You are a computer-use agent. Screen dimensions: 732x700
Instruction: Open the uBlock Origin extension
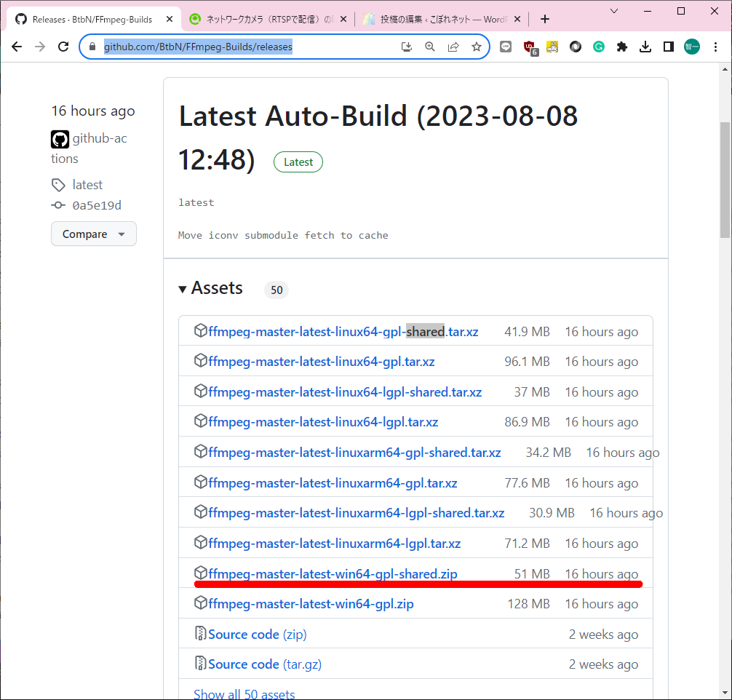tap(530, 47)
